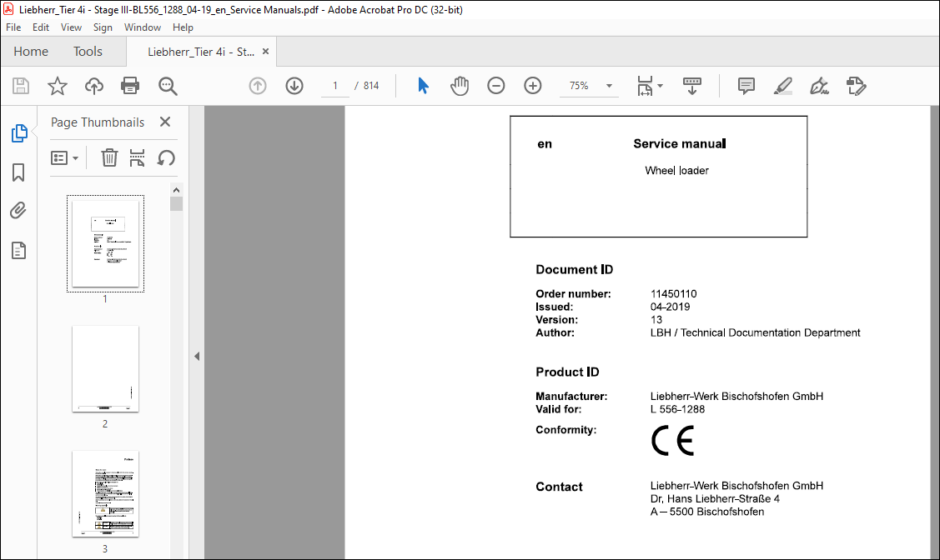Click the fit width page icon

pyautogui.click(x=645, y=86)
